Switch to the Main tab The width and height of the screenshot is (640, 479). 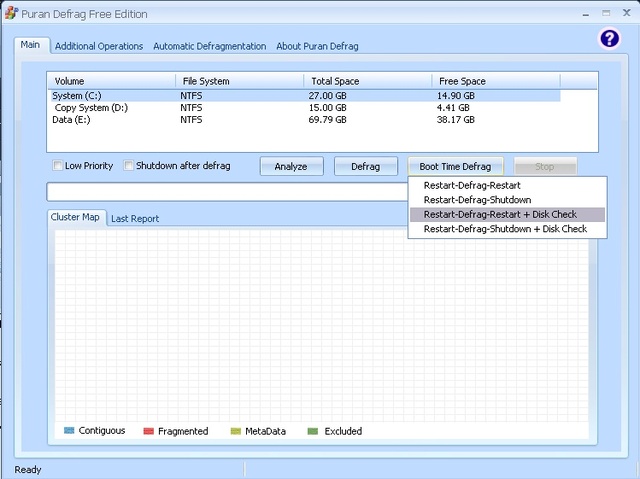30,44
